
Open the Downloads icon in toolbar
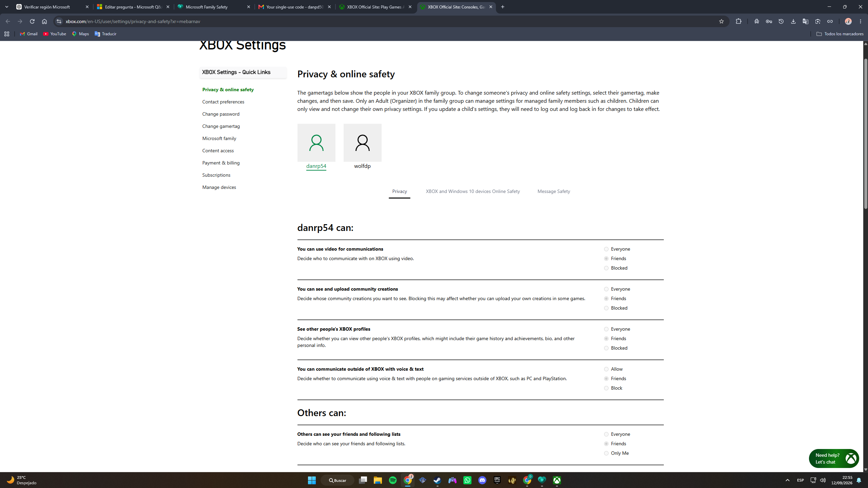click(x=793, y=21)
